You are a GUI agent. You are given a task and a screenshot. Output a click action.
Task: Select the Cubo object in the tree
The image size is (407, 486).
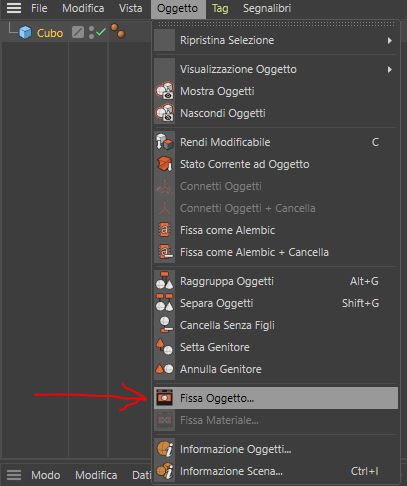50,33
